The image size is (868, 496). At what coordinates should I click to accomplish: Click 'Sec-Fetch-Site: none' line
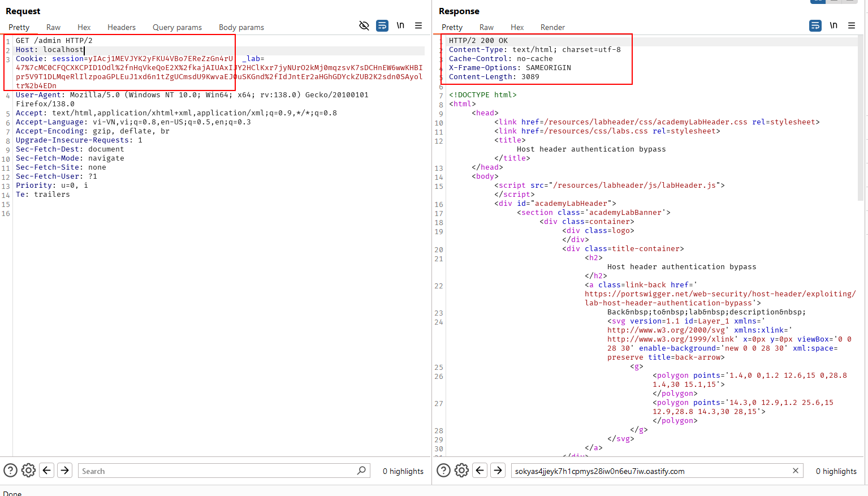click(61, 167)
